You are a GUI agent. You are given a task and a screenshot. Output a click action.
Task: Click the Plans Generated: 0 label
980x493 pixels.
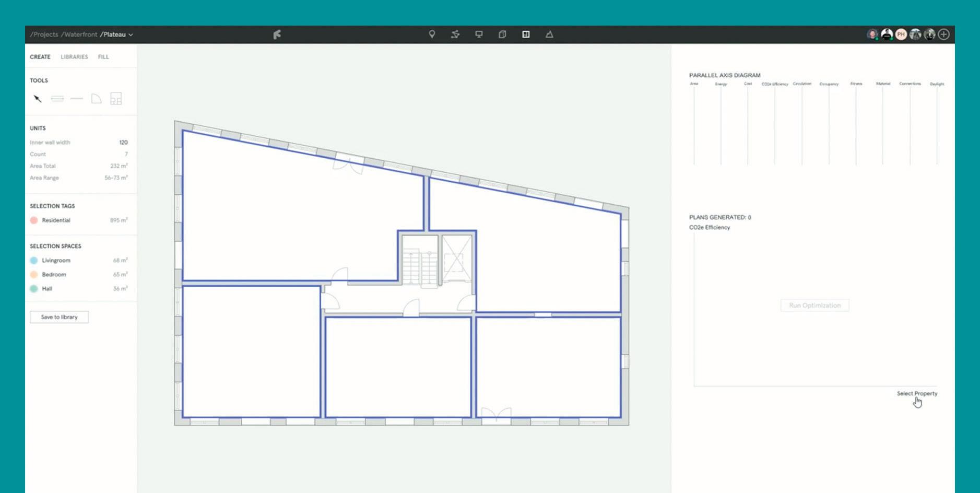pyautogui.click(x=720, y=217)
